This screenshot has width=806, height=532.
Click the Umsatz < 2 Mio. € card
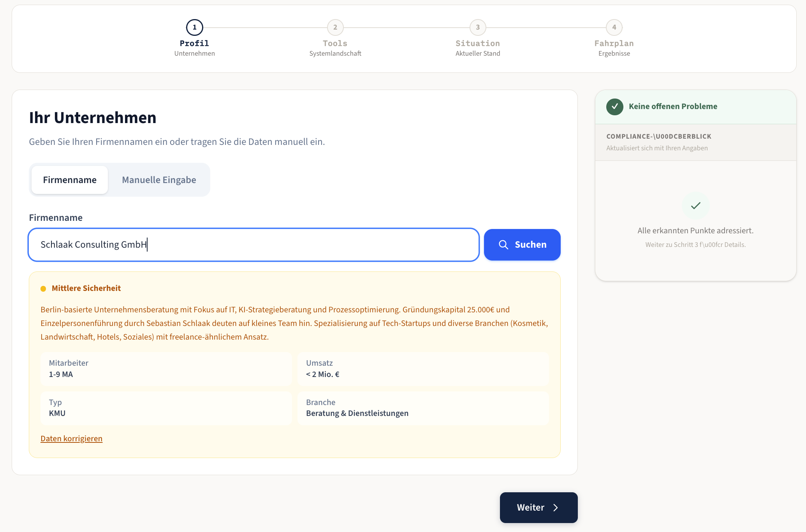pos(423,368)
